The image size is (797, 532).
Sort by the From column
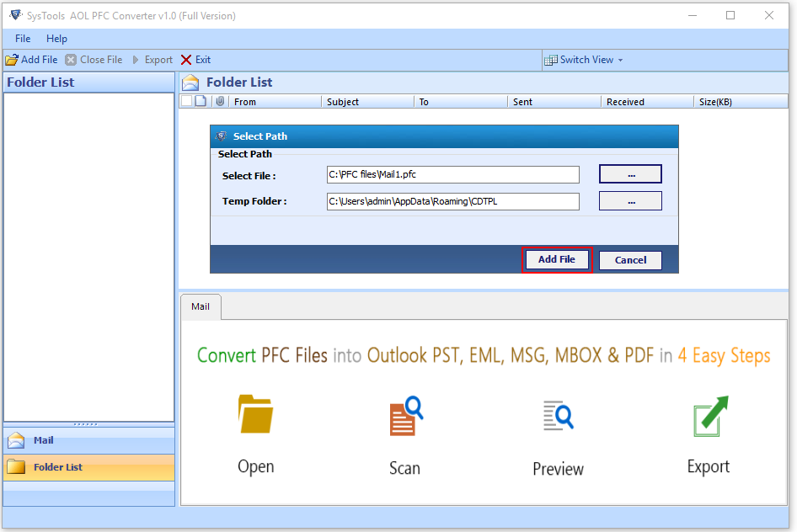click(275, 102)
